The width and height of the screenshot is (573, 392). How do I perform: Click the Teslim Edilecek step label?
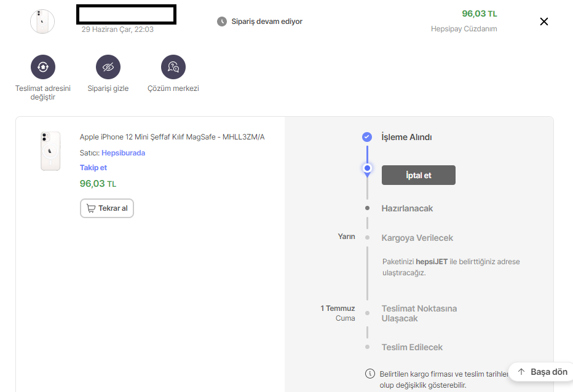(x=412, y=347)
